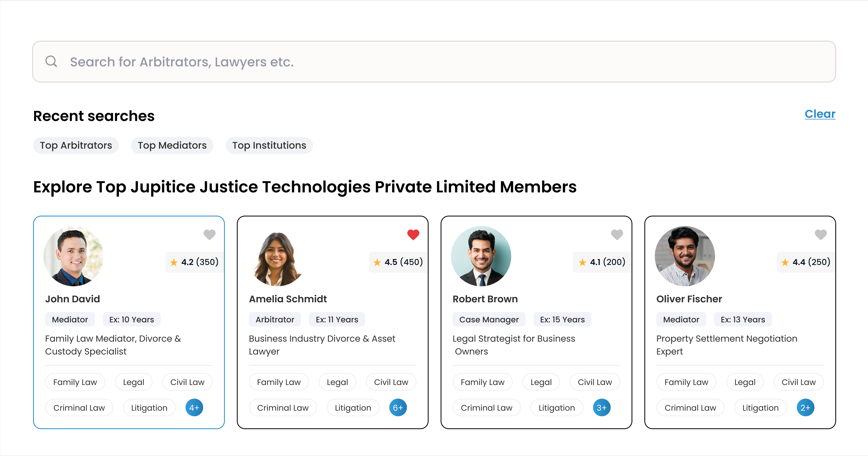Click the star icon next to Amelia's 4.5 rating
Viewport: 868px width, 456px height.
click(378, 262)
